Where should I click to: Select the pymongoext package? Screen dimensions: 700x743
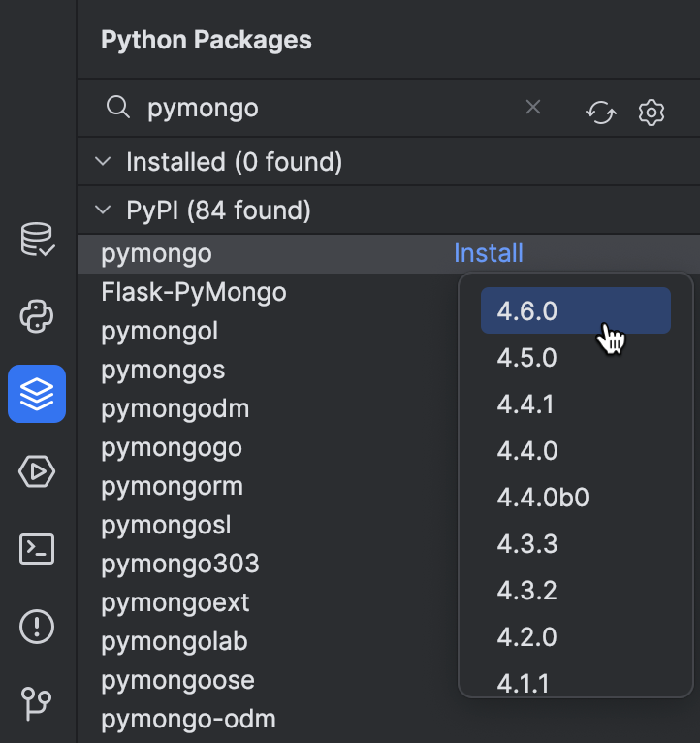click(x=175, y=602)
